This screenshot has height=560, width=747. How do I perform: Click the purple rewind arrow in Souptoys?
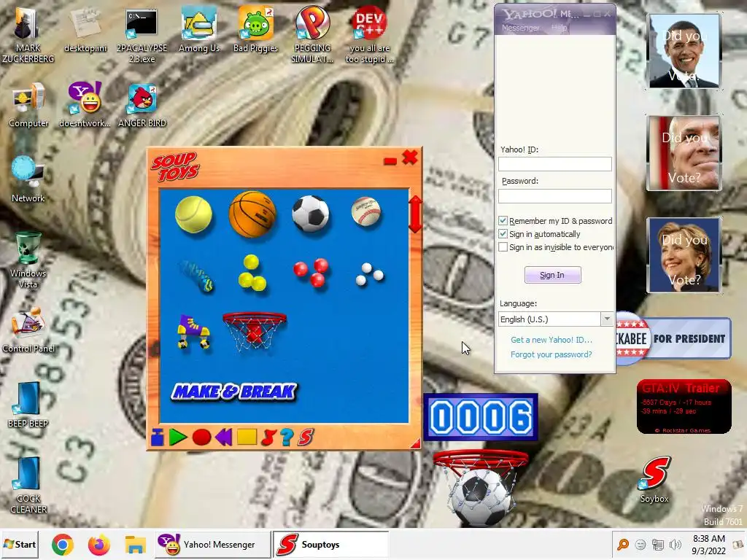pyautogui.click(x=223, y=437)
